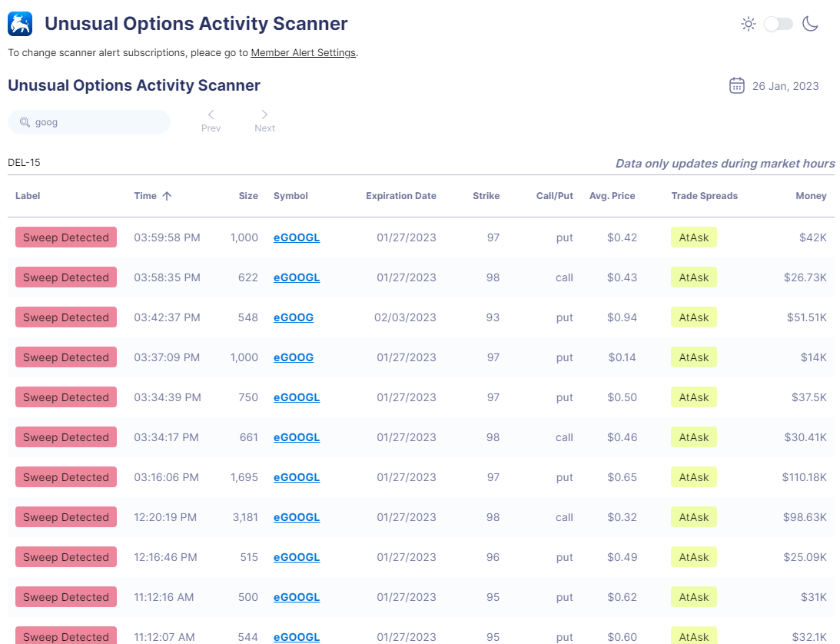Click the $37.5K money value
This screenshot has width=840, height=644.
809,397
